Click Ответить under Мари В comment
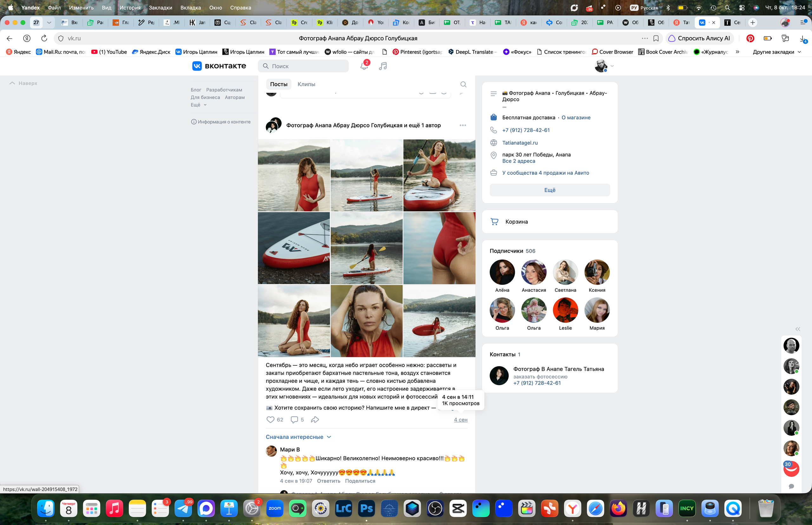The height and width of the screenshot is (525, 812). coord(328,481)
